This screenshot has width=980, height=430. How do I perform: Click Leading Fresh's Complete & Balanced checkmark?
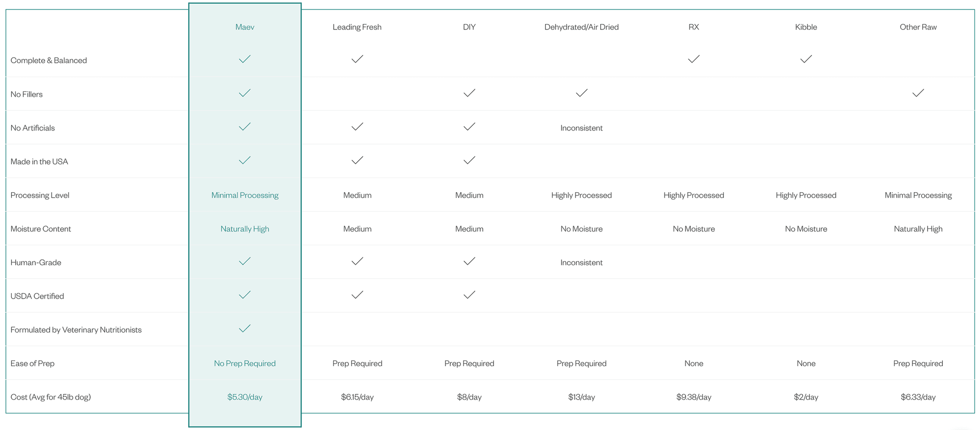(357, 59)
